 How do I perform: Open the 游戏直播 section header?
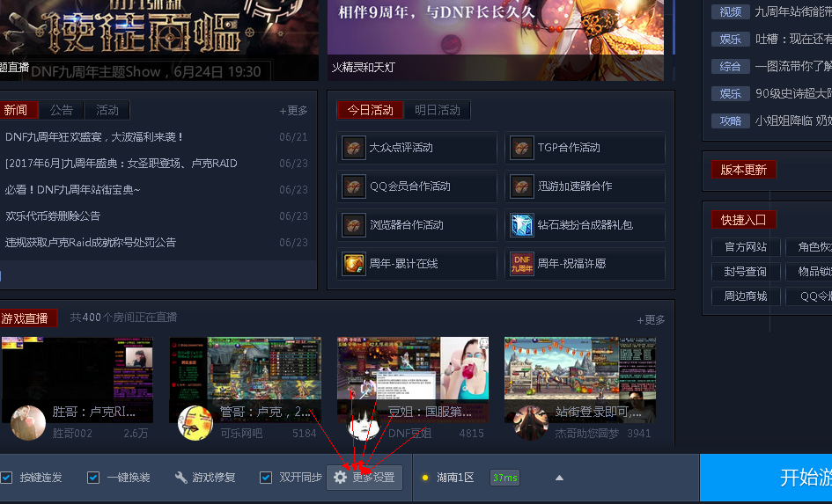click(x=28, y=318)
